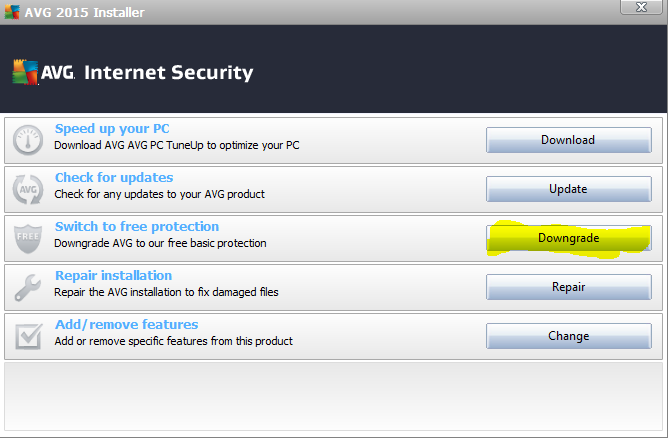Open the "Switch to free protection" heading
The height and width of the screenshot is (438, 668).
136,227
